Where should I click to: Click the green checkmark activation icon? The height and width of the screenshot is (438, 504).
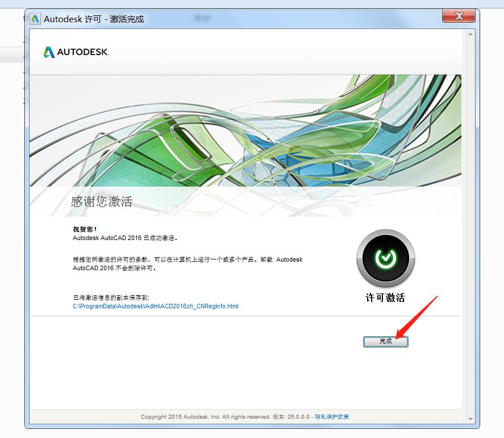(386, 258)
